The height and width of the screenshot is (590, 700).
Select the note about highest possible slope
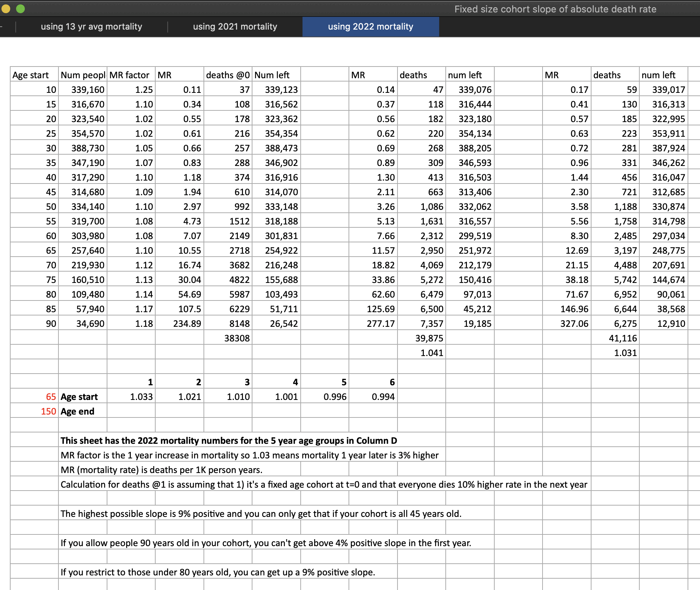[261, 514]
